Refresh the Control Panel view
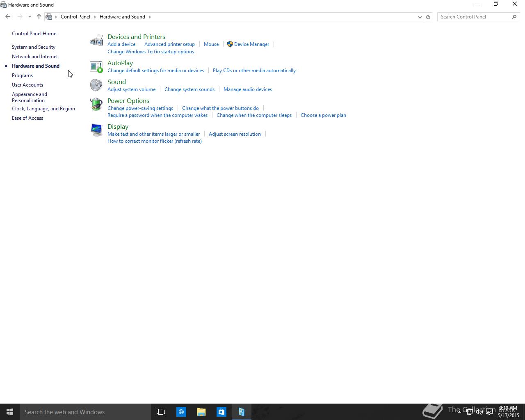The height and width of the screenshot is (420, 525). pyautogui.click(x=428, y=17)
